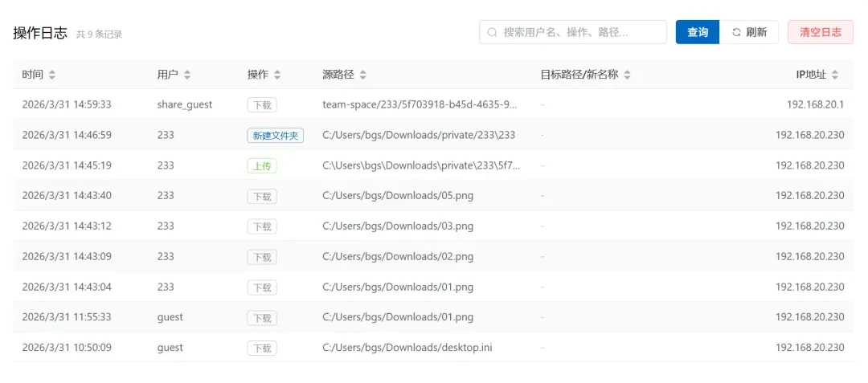Click IP 192.168.20.230 in desktop.ini row
Viewport: 868px width, 383px height.
[x=810, y=348]
